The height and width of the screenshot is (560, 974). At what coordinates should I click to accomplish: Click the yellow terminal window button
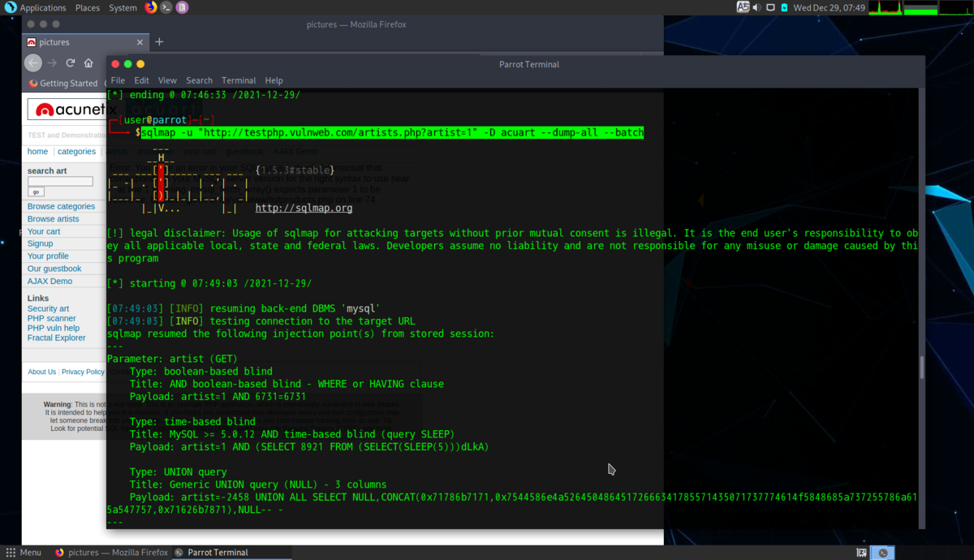tap(140, 64)
